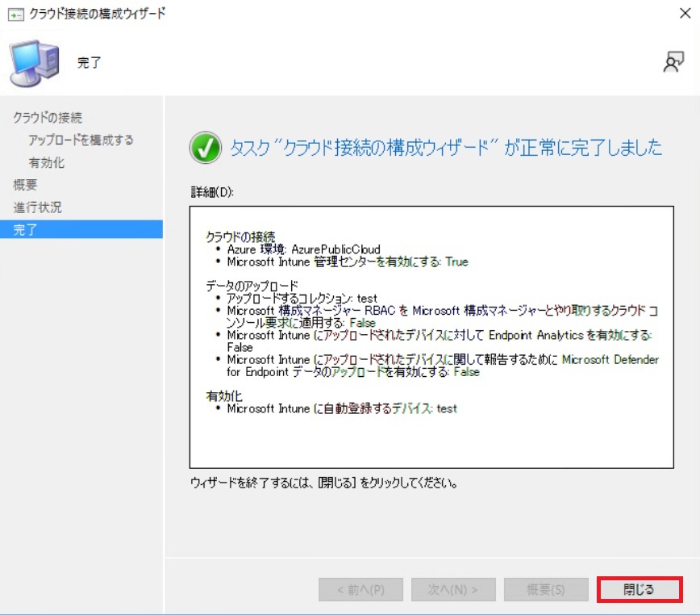This screenshot has width=700, height=615.
Task: Select 進行状況 in the sidebar
Action: pos(37,207)
